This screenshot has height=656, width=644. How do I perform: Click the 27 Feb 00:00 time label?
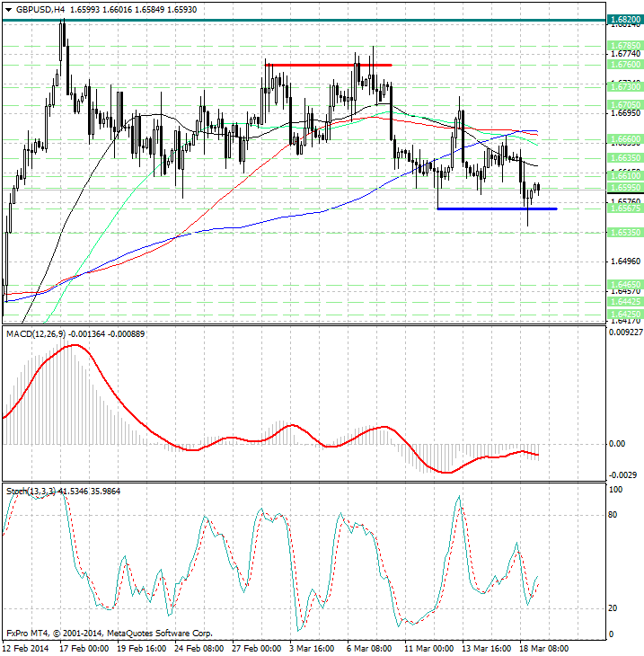coord(258,648)
